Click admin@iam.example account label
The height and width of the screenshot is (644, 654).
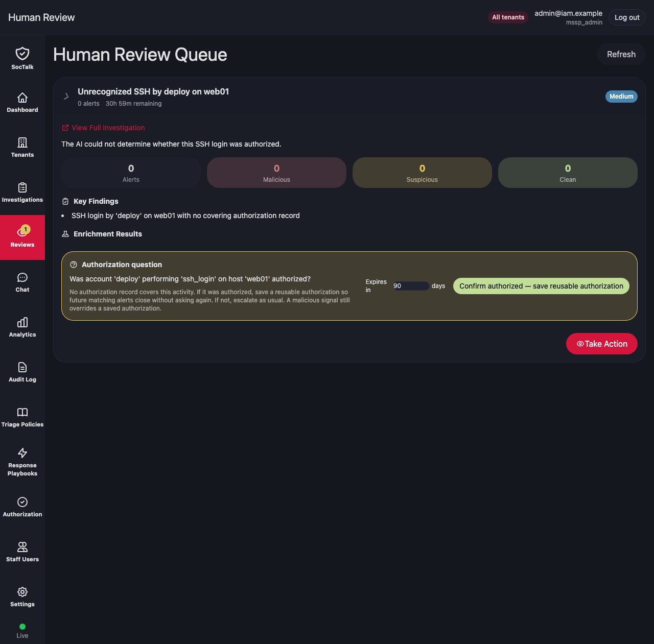click(568, 13)
